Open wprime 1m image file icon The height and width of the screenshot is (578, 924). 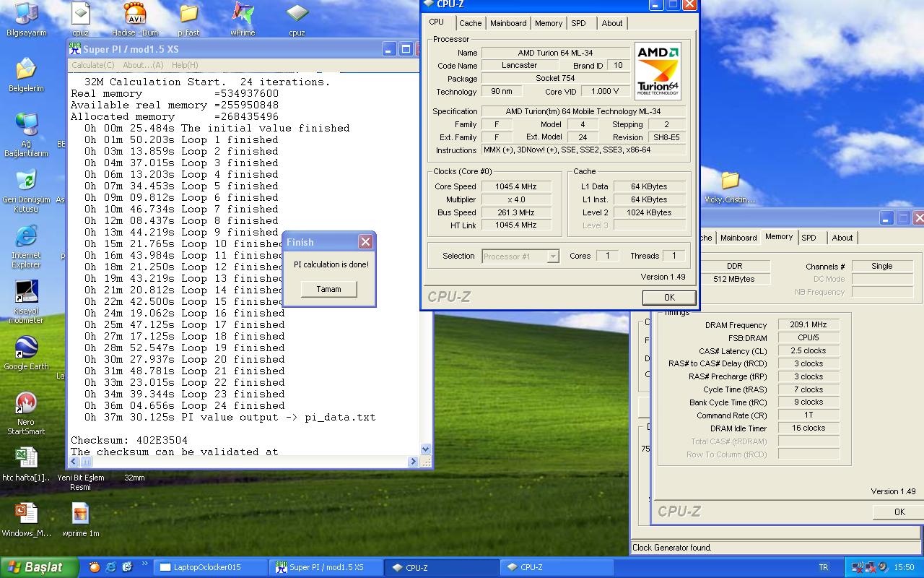click(x=80, y=514)
